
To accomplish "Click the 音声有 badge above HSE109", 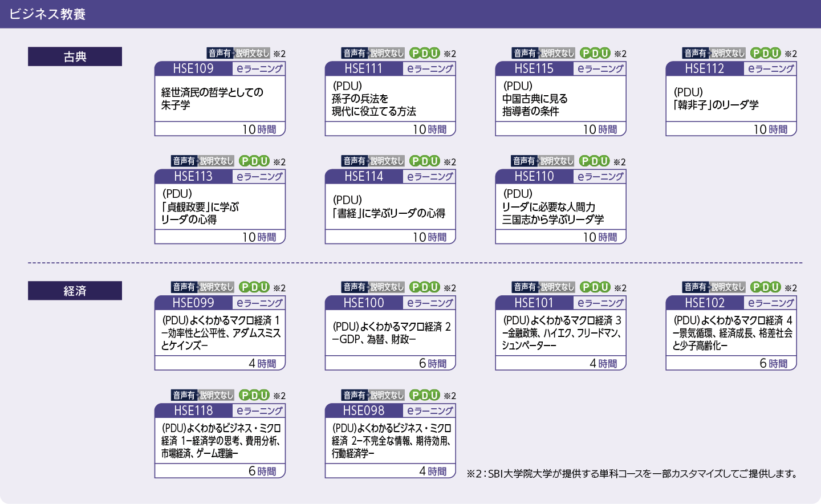I will [x=220, y=53].
